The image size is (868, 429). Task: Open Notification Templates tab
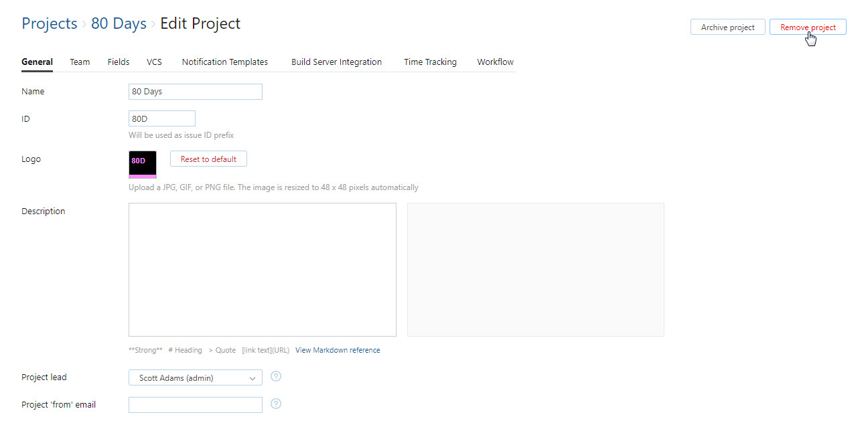(225, 62)
